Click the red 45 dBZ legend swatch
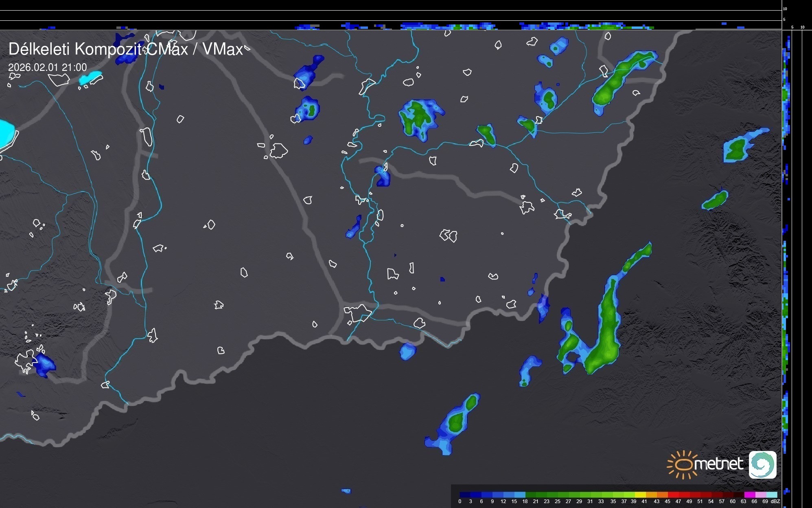 (x=673, y=495)
